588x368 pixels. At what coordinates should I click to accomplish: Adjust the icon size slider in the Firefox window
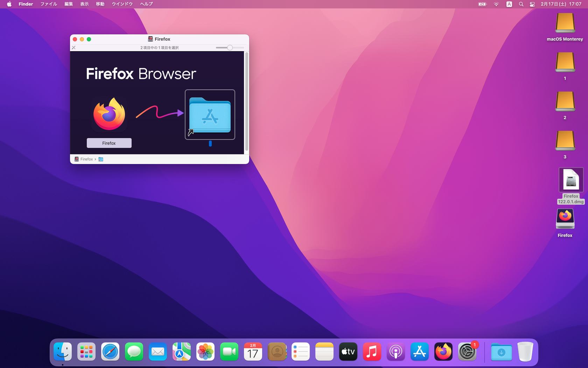pos(230,48)
